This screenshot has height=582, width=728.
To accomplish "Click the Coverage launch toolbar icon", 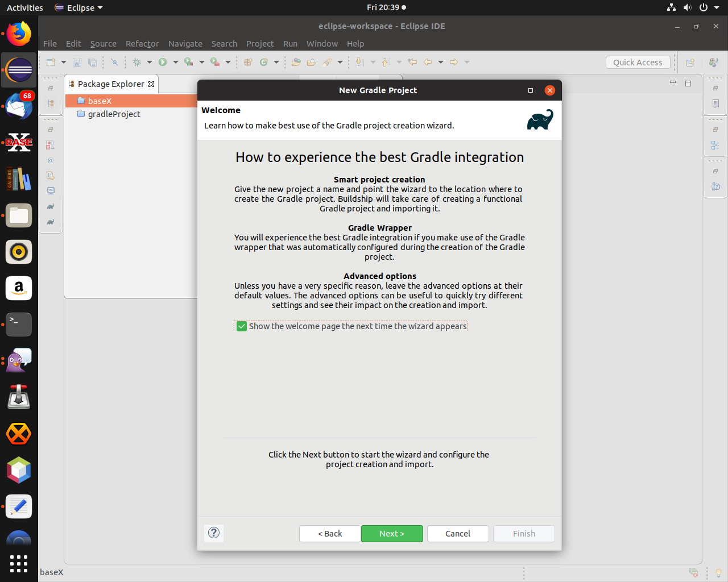I will click(188, 62).
